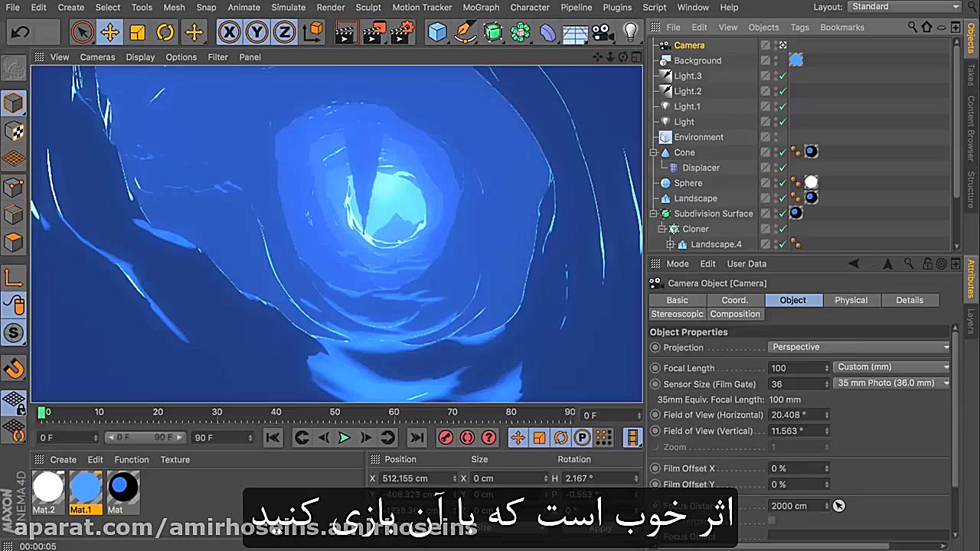
Task: Select the Mat.2 material swatch
Action: point(47,488)
